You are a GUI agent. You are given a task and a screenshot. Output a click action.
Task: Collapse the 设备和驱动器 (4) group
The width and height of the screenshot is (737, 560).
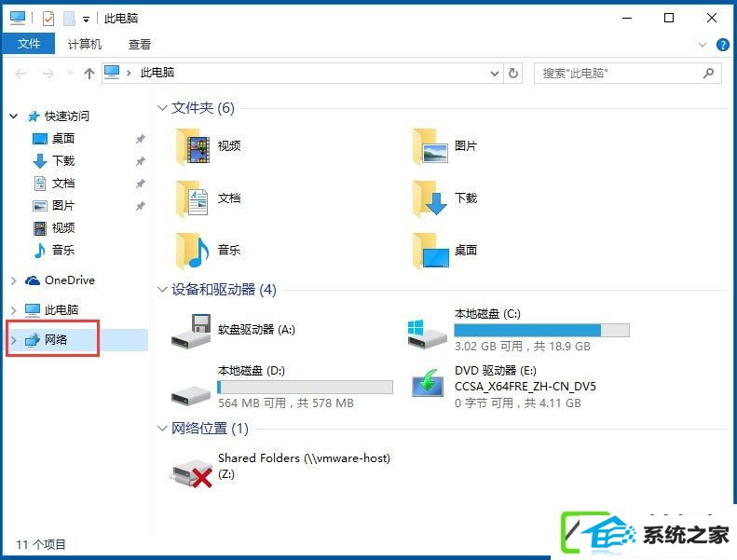162,290
